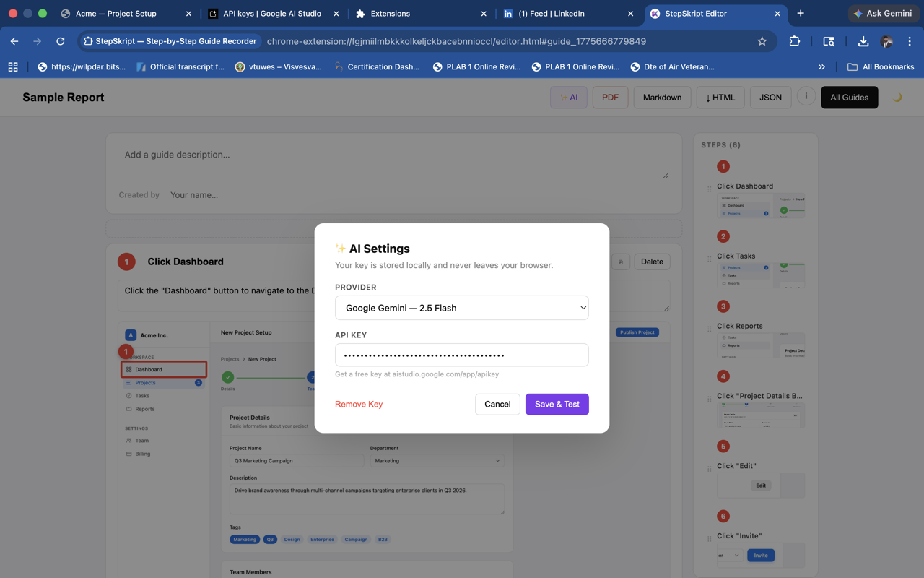The height and width of the screenshot is (578, 924).
Task: Open the Provider dropdown showing Google Gemini
Action: 461,308
